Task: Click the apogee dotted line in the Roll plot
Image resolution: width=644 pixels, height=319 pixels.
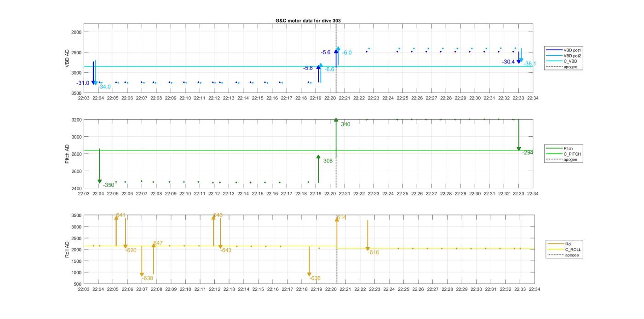Action: [337, 249]
